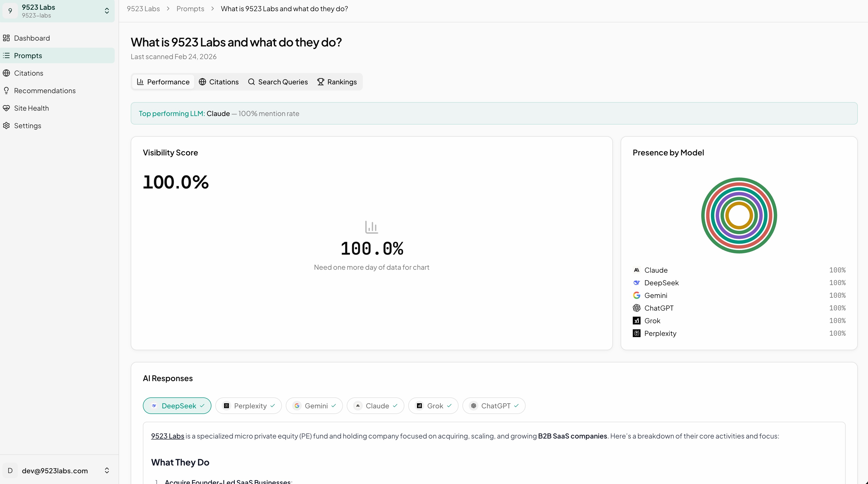Click the Search Queries magnifier icon
This screenshot has height=484, width=868.
click(251, 82)
